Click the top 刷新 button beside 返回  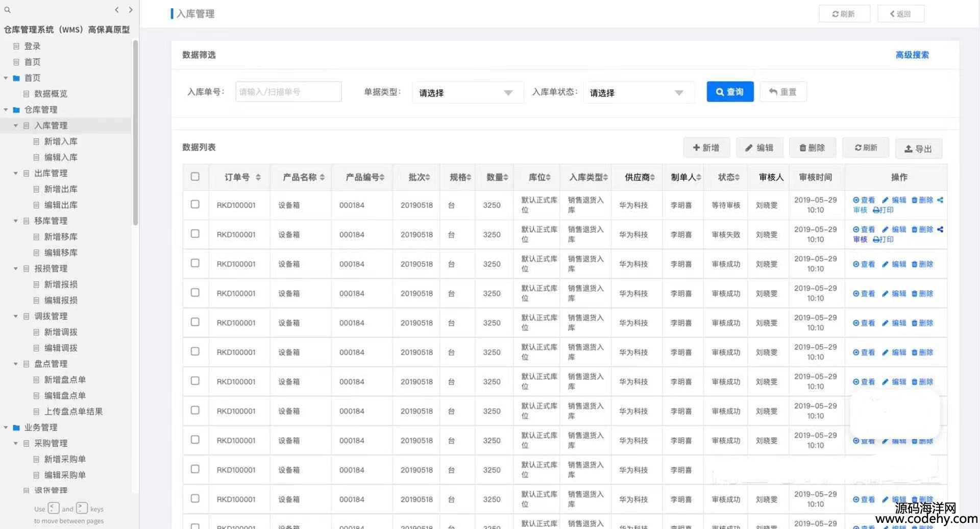[x=844, y=14]
